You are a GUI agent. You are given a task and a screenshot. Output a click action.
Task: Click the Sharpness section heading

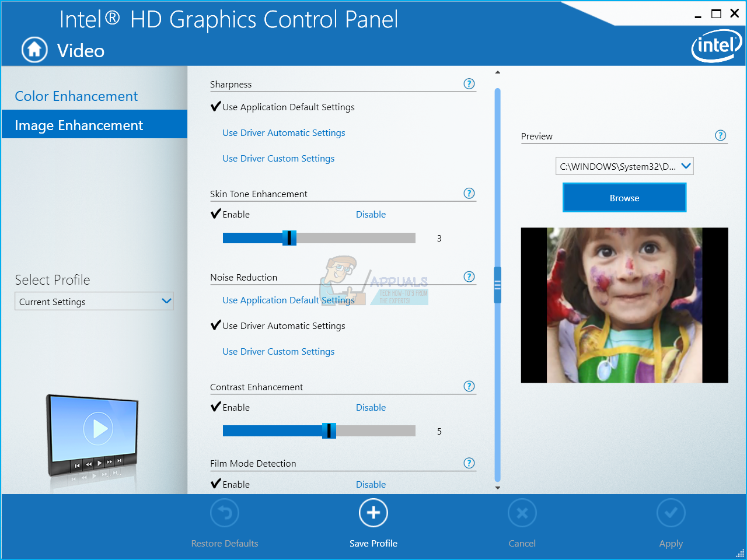[x=231, y=85]
